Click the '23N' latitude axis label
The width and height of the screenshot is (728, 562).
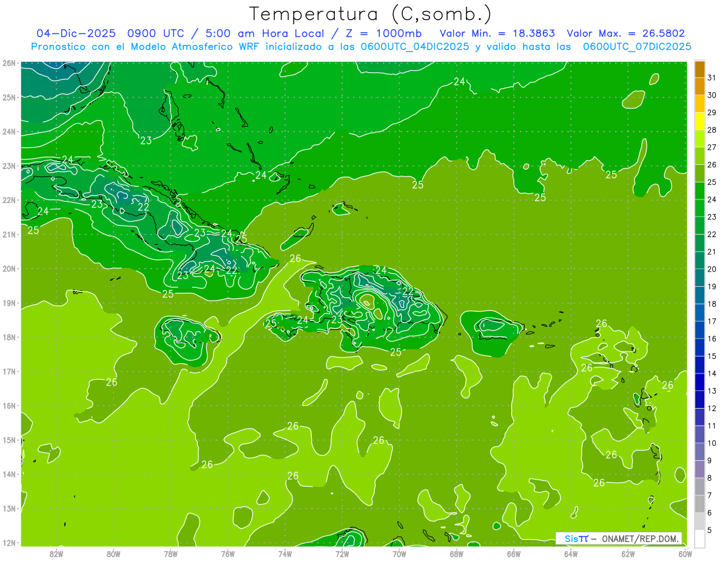(x=9, y=166)
